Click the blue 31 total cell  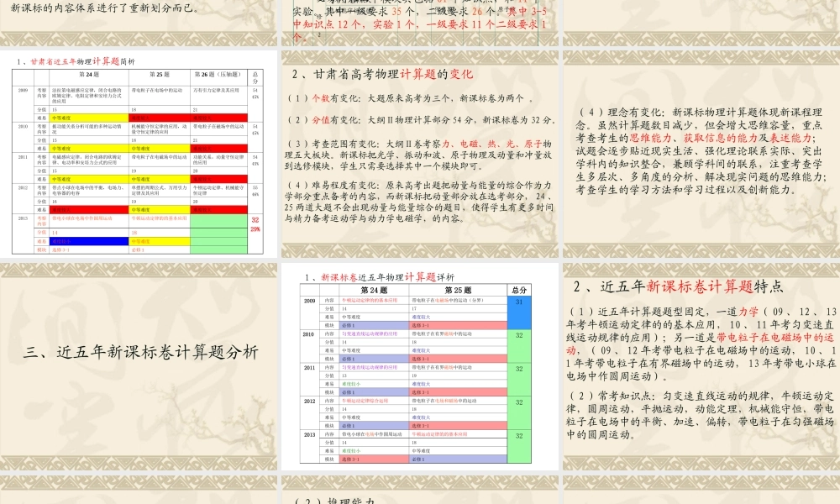[x=519, y=312]
